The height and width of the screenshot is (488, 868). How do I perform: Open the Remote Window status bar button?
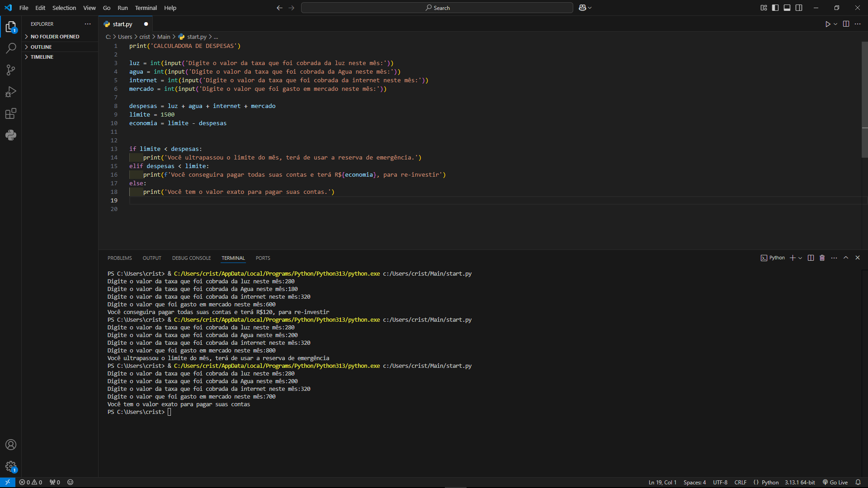click(x=8, y=482)
